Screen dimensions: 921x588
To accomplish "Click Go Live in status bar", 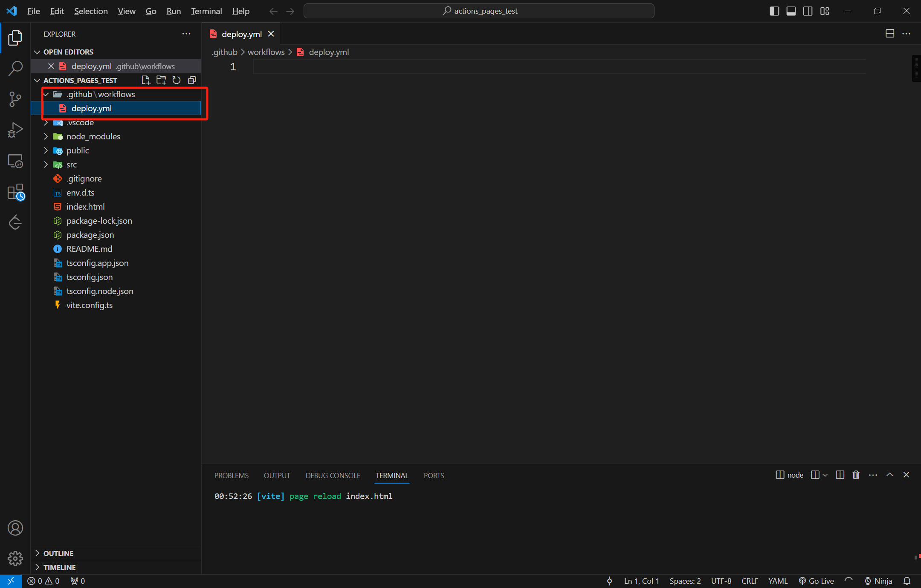I will 816,581.
